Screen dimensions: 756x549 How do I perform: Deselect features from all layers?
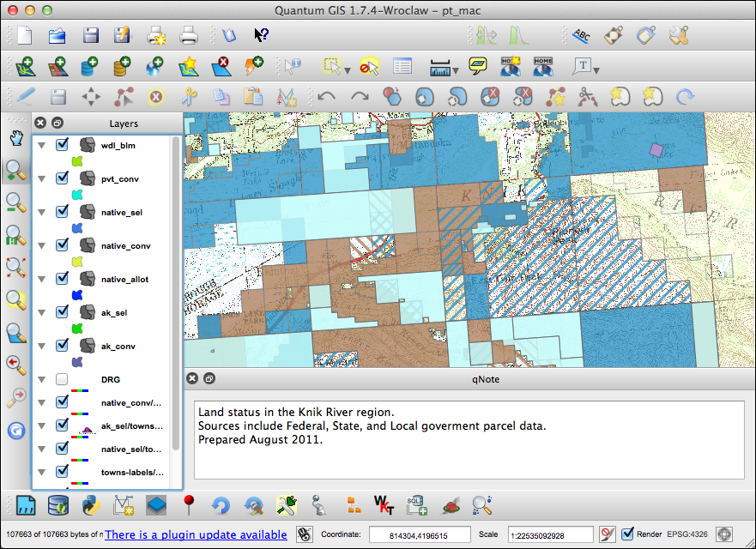coord(369,66)
